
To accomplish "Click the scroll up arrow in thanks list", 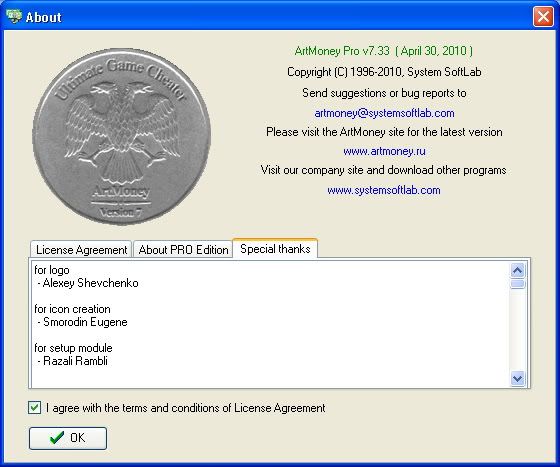I will click(x=518, y=270).
